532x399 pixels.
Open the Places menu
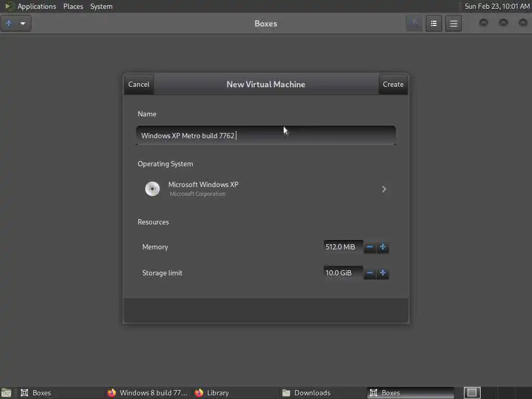pos(73,6)
